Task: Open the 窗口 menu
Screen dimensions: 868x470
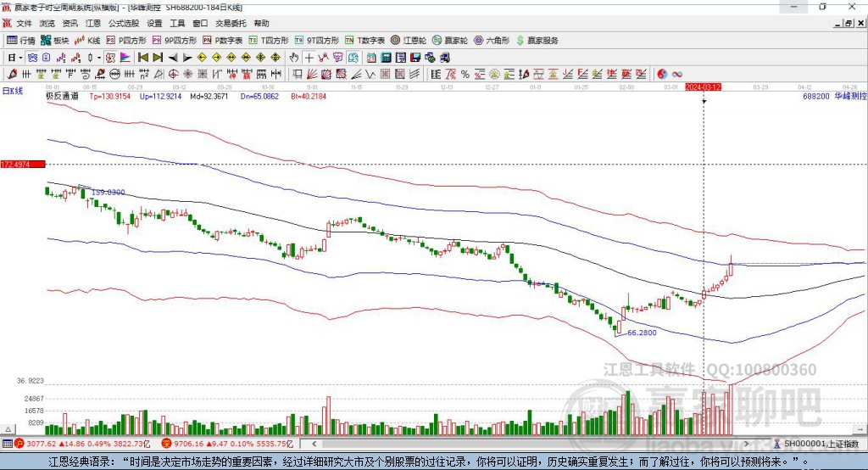Action: point(200,23)
